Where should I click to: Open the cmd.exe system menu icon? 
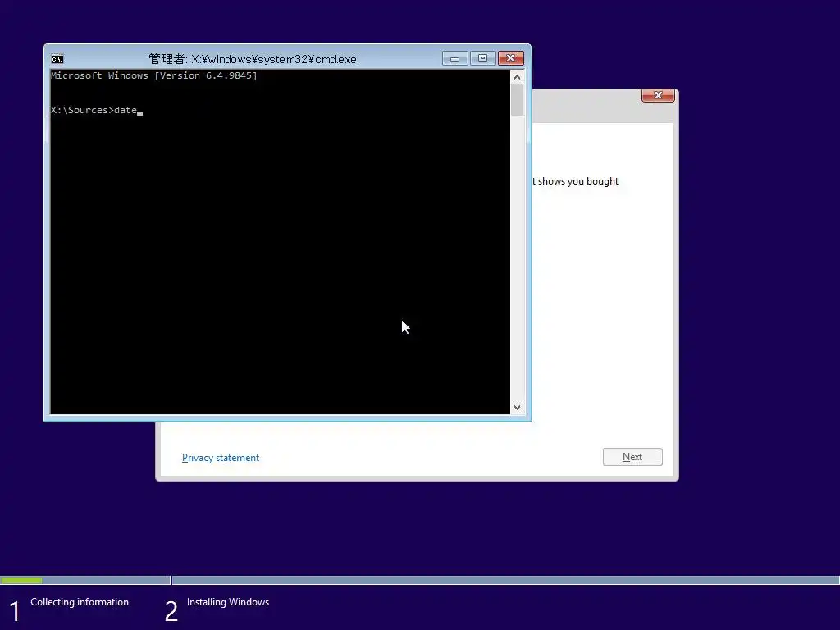[x=57, y=59]
